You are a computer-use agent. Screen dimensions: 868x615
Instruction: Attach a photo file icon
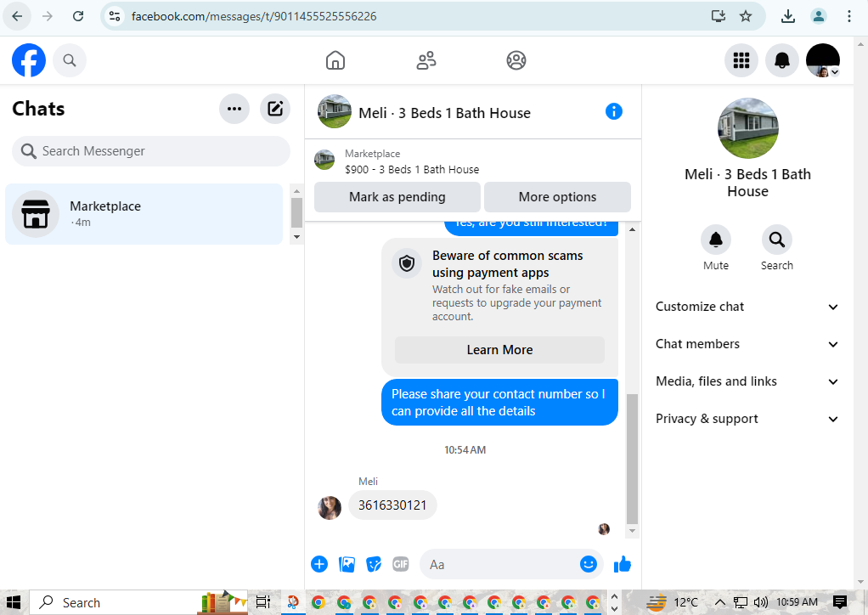(347, 564)
